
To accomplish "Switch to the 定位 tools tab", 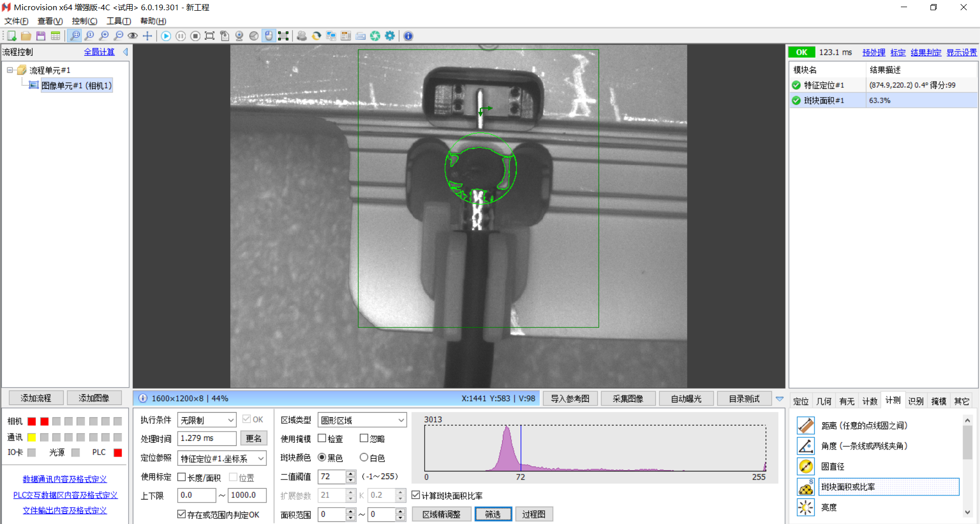I will [801, 401].
